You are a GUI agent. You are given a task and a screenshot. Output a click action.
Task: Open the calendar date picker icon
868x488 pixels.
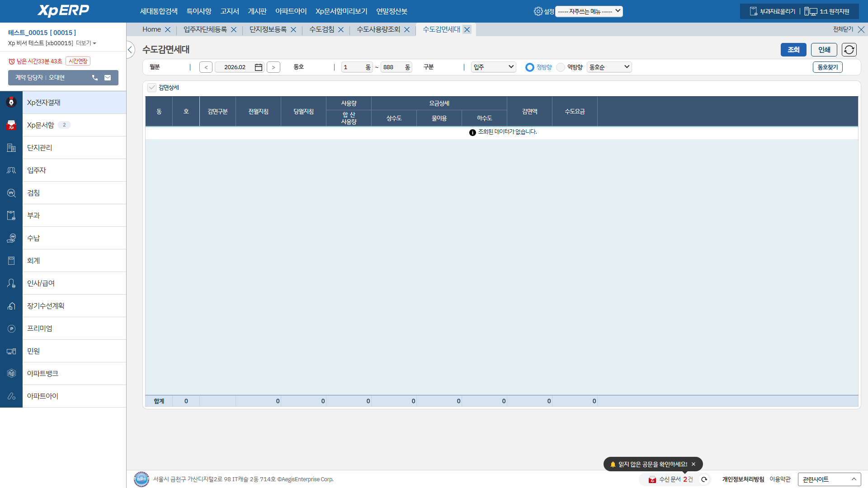pos(259,67)
